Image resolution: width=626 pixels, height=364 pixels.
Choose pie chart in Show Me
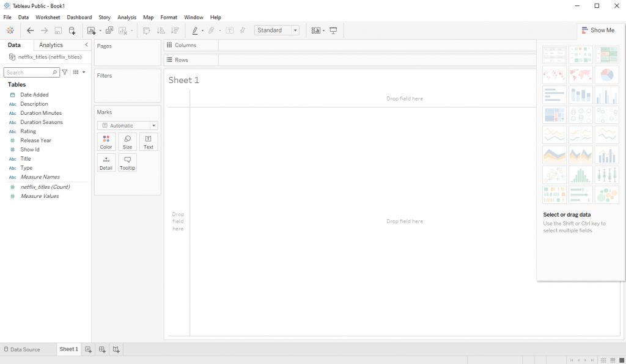click(x=607, y=75)
